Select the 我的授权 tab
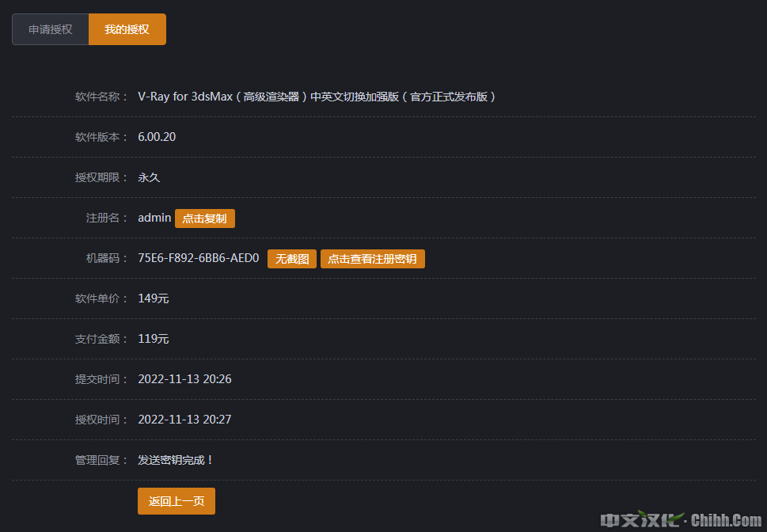This screenshot has height=532, width=767. (x=127, y=29)
